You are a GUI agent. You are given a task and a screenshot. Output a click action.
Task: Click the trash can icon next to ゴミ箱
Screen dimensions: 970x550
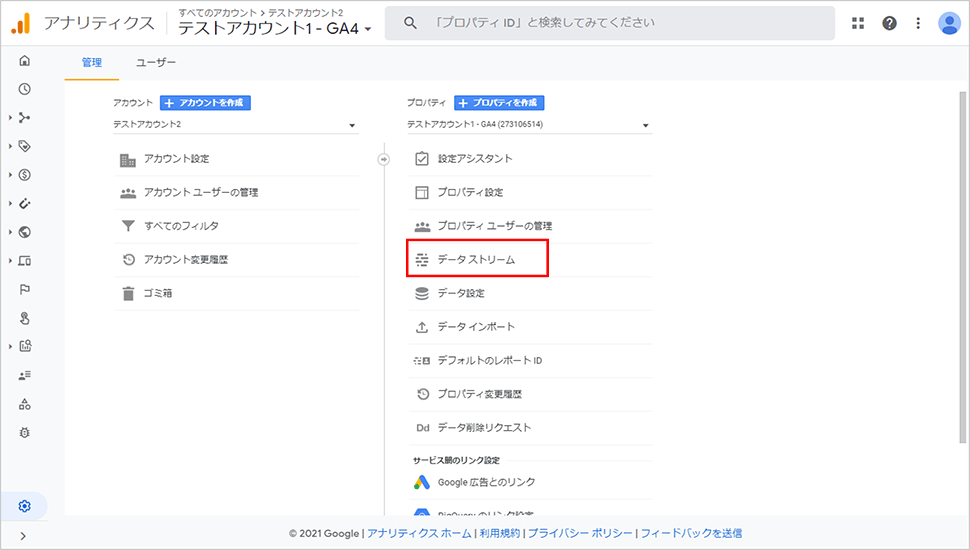coord(128,293)
